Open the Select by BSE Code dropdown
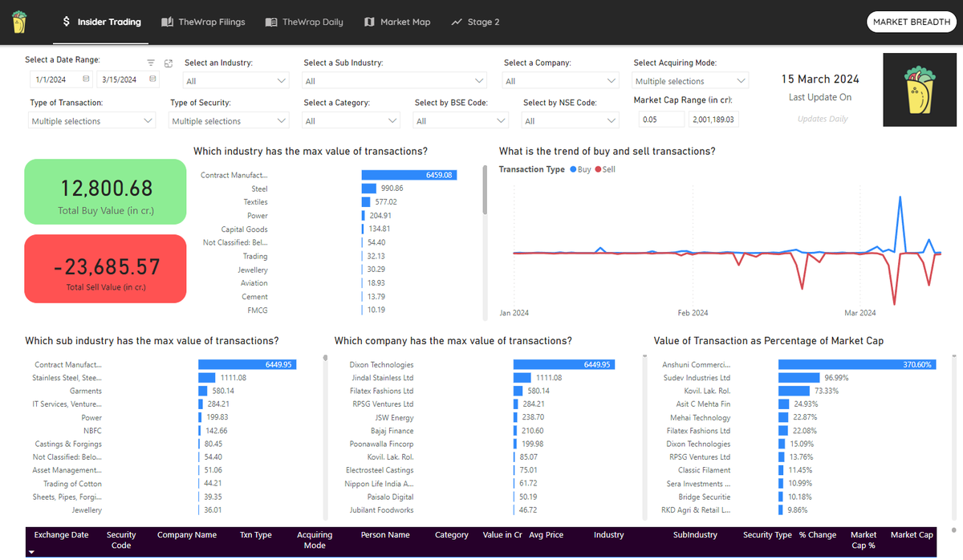The height and width of the screenshot is (560, 963). point(461,121)
